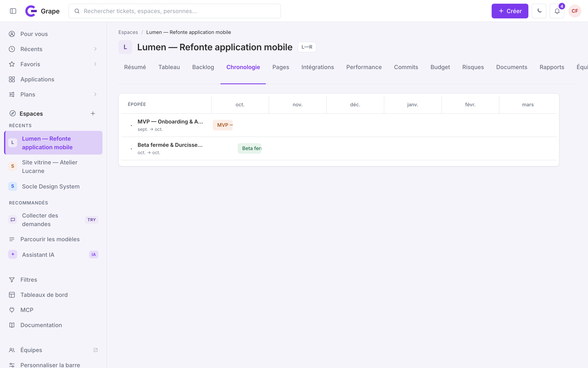Expand the Beta fermée epic row
The image size is (588, 368).
pos(131,149)
